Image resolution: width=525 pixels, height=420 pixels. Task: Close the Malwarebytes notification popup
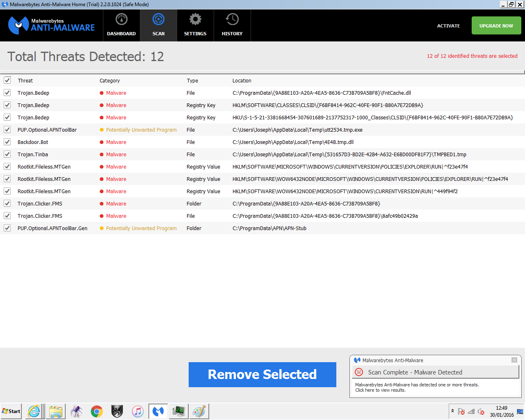(x=514, y=360)
